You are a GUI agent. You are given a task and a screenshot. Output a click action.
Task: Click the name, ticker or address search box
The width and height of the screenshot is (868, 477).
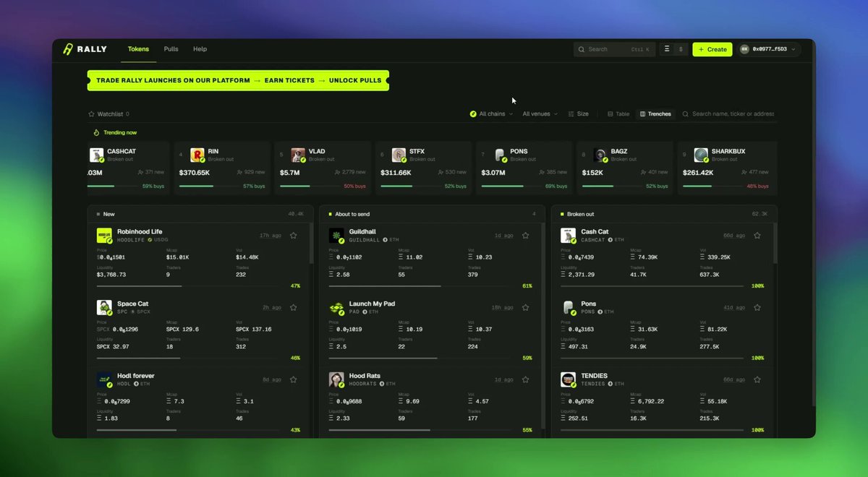pyautogui.click(x=728, y=114)
